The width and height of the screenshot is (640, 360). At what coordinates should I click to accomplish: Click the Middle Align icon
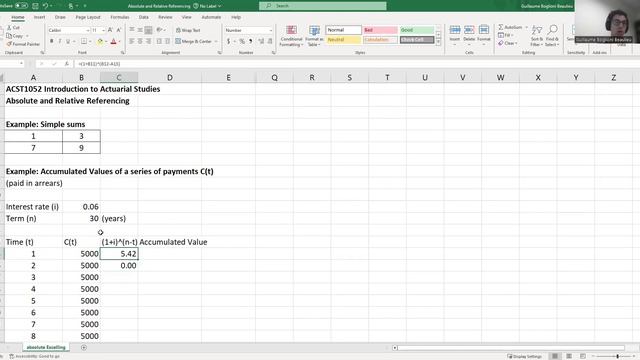[140, 30]
